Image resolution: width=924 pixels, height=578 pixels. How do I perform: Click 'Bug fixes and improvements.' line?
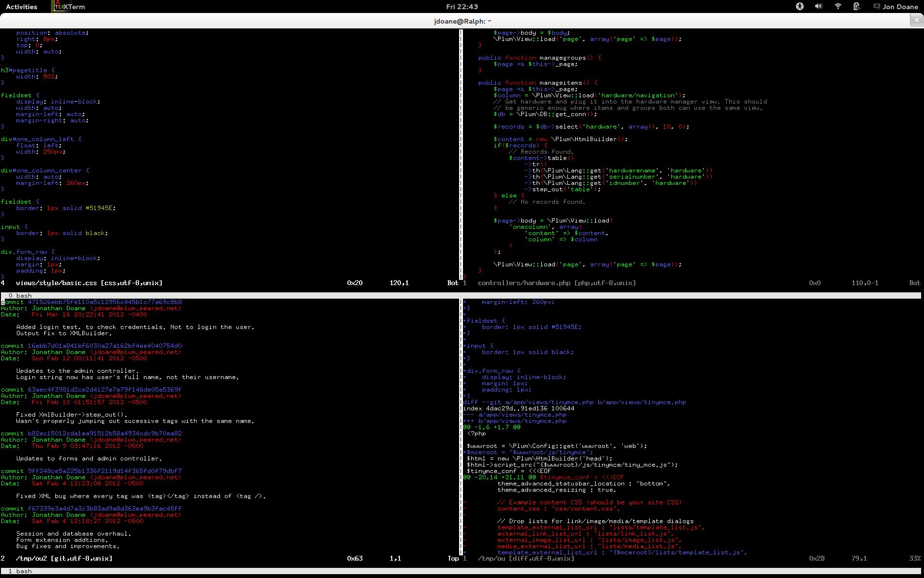pos(68,546)
